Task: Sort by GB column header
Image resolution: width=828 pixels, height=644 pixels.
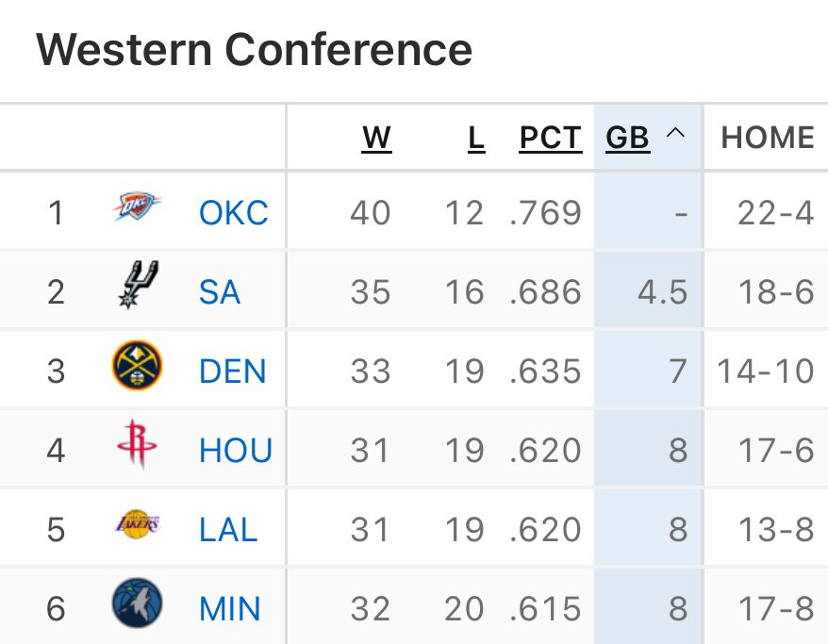Action: (627, 138)
